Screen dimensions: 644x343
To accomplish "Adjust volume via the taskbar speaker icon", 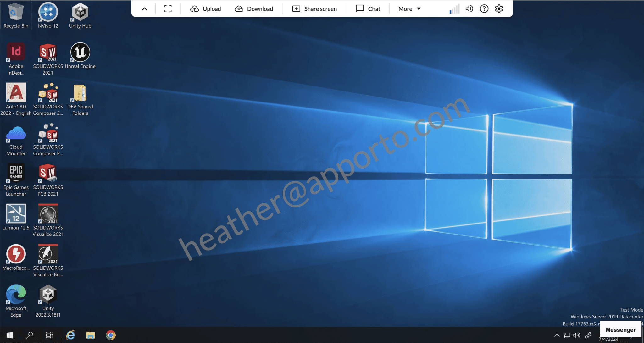I will (576, 335).
